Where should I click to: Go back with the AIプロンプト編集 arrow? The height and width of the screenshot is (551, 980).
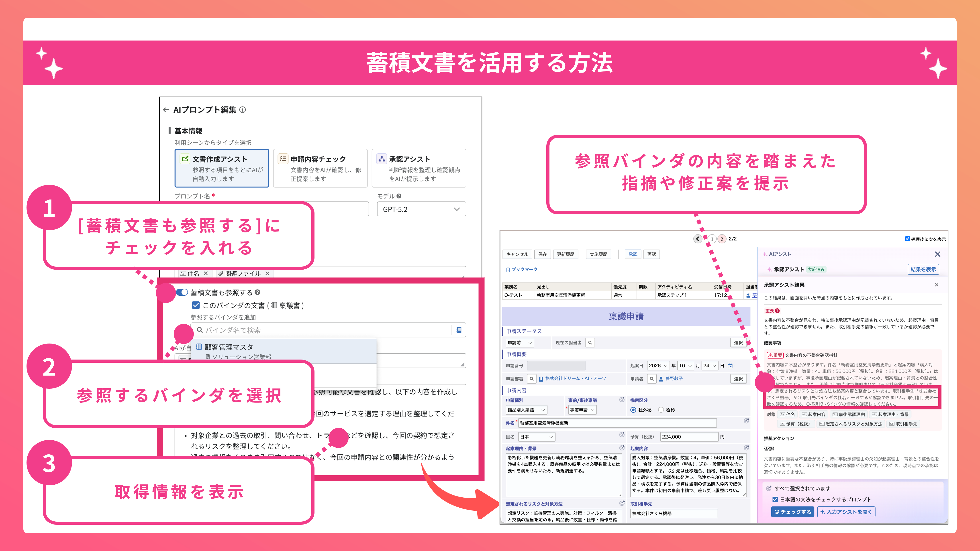(166, 110)
